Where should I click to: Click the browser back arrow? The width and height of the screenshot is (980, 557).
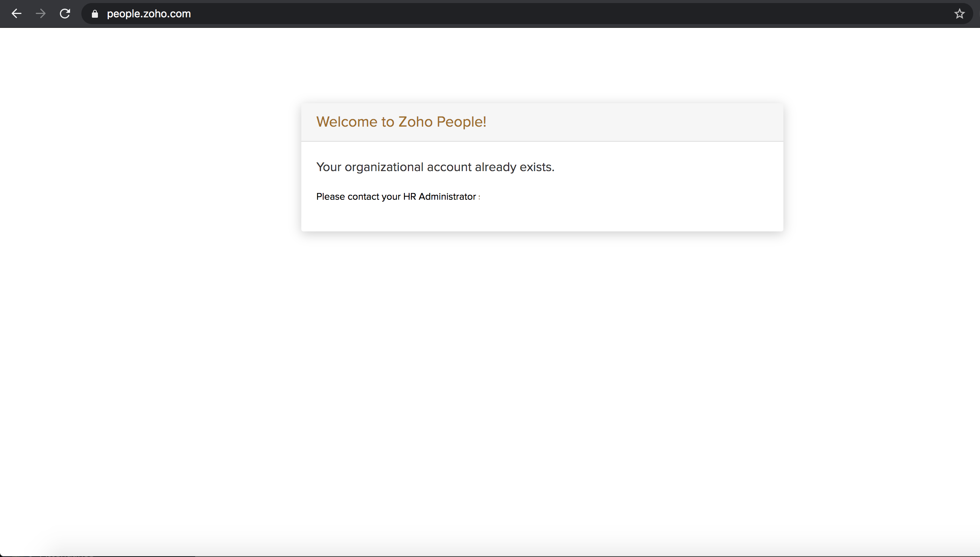click(17, 14)
